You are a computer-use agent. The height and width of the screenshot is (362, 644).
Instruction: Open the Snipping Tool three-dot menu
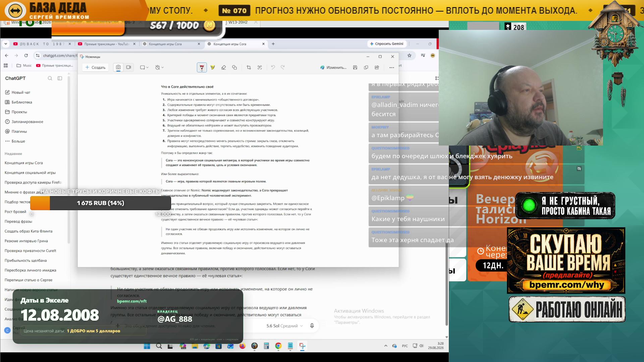pos(392,67)
